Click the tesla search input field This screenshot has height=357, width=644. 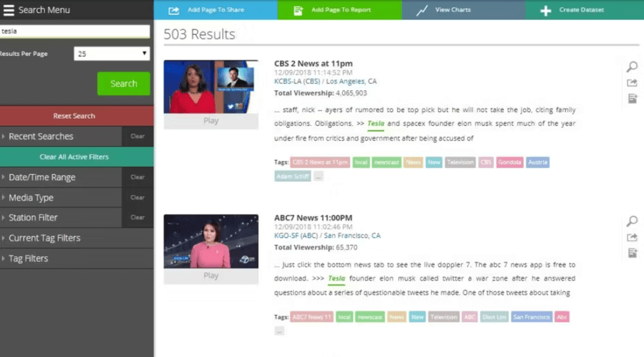coord(74,31)
